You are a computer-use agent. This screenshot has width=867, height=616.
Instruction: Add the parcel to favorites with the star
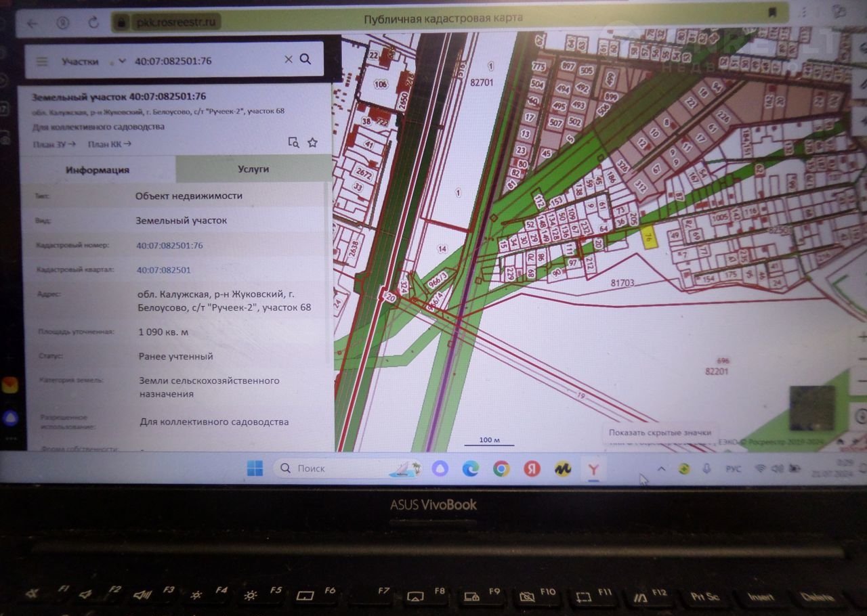312,142
